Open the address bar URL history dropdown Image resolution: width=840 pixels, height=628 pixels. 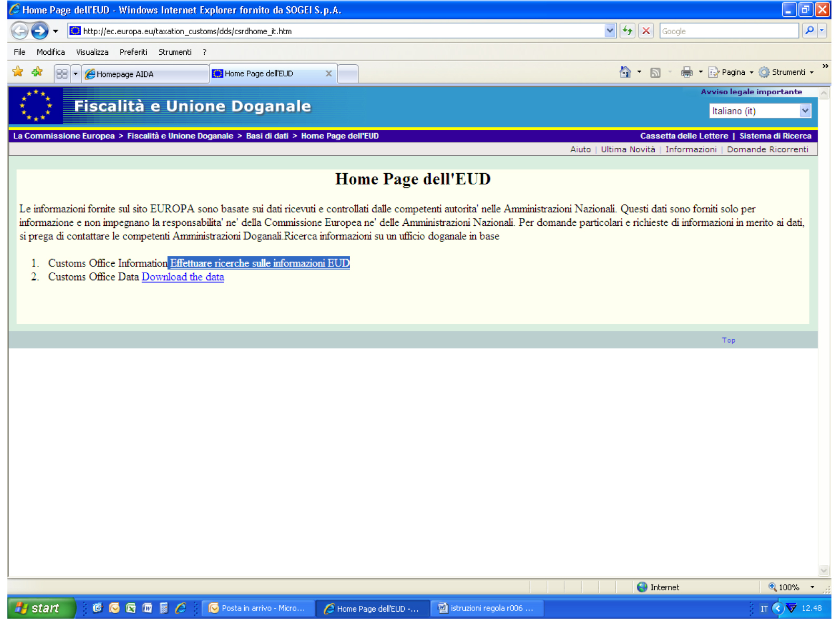click(609, 31)
